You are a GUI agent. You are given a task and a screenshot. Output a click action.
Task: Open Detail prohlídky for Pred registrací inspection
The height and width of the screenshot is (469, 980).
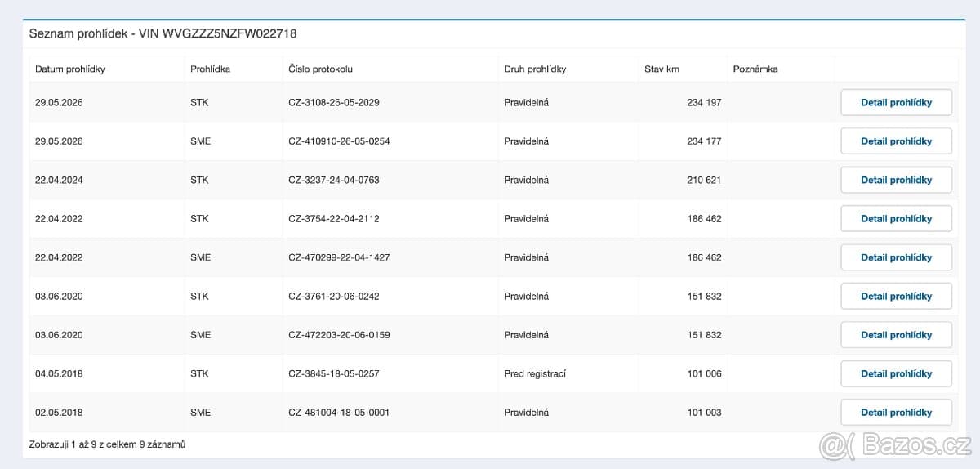[x=896, y=373]
